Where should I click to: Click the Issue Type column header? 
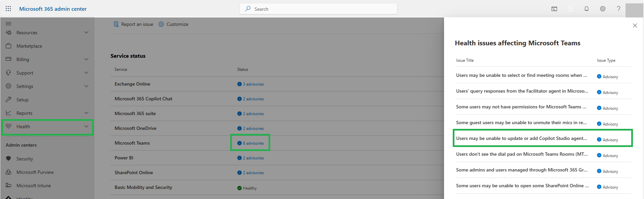(x=606, y=60)
